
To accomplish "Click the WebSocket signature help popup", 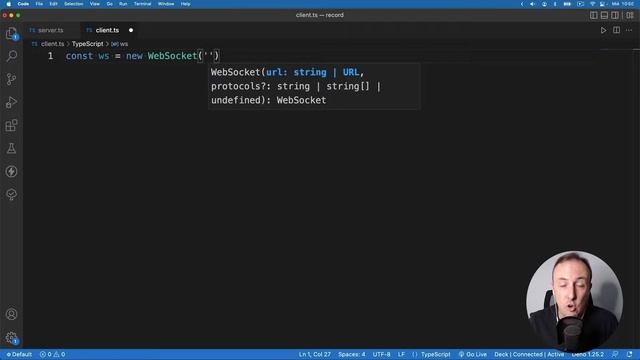I will coord(314,86).
